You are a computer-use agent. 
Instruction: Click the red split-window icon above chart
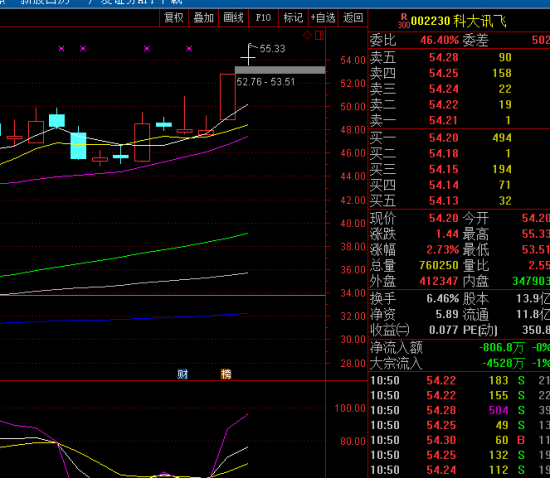click(319, 35)
